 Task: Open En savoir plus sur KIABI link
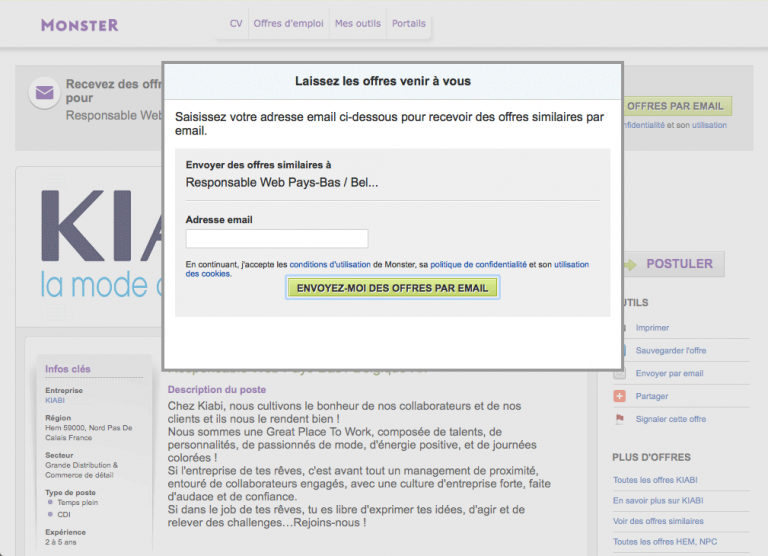pyautogui.click(x=658, y=501)
